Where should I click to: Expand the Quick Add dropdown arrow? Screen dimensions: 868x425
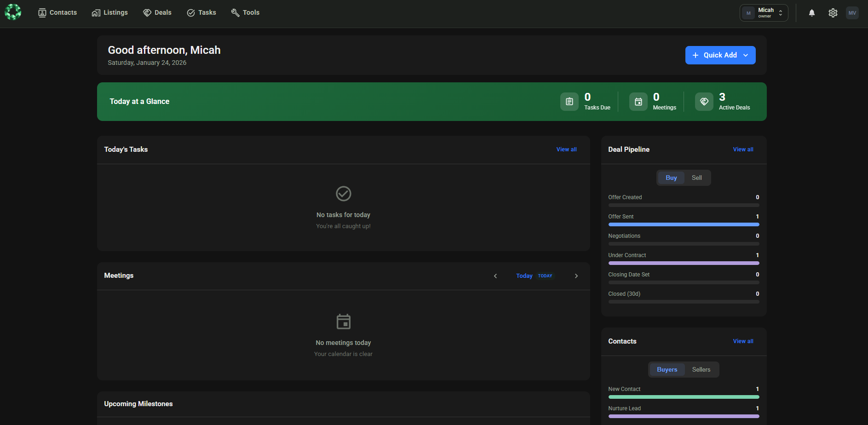point(746,55)
